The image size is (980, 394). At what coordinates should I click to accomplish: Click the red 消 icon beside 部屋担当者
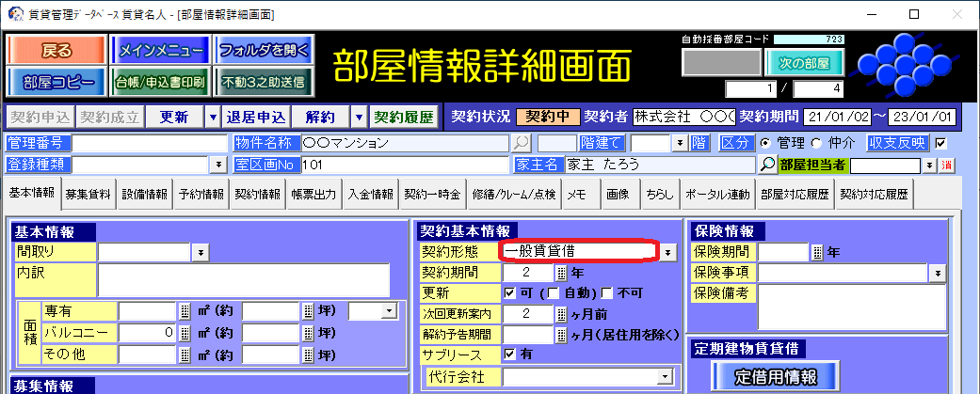coord(948,165)
